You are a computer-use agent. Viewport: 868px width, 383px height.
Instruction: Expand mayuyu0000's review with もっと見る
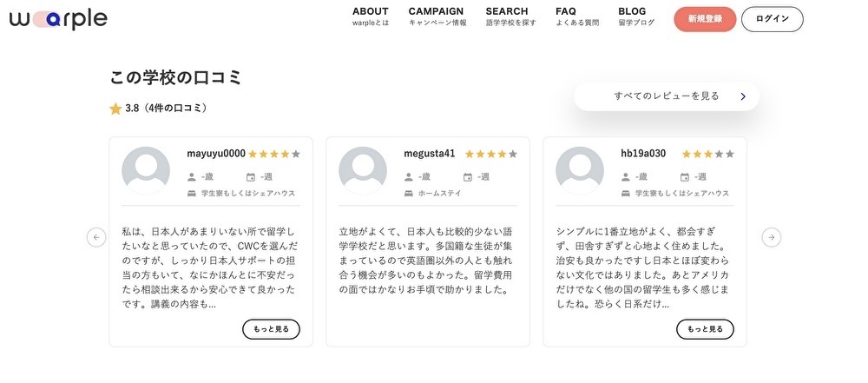click(x=272, y=329)
